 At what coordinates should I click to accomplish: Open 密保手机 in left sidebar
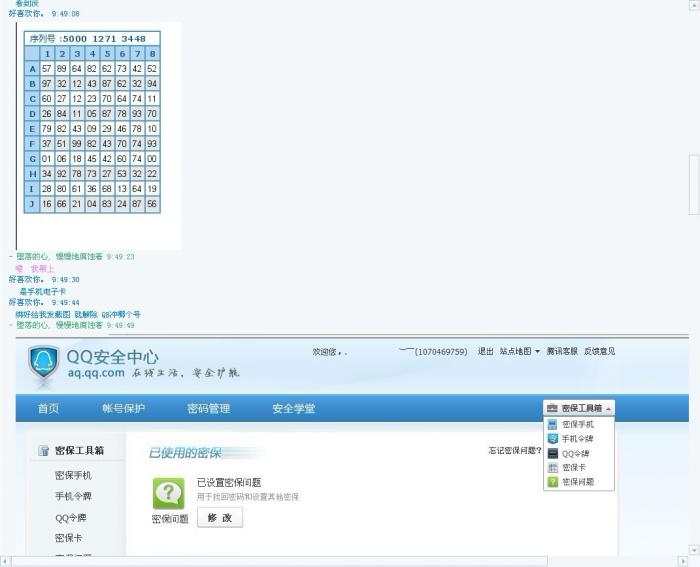pyautogui.click(x=73, y=475)
